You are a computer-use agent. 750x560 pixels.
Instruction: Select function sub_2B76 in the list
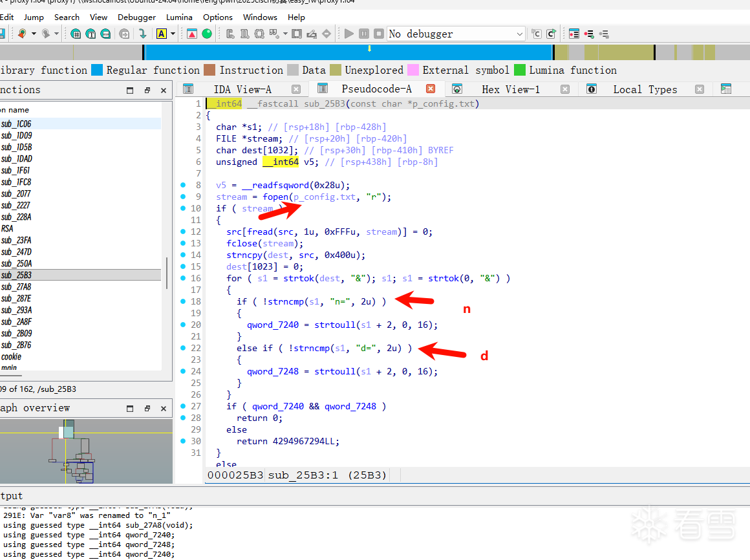click(x=80, y=345)
